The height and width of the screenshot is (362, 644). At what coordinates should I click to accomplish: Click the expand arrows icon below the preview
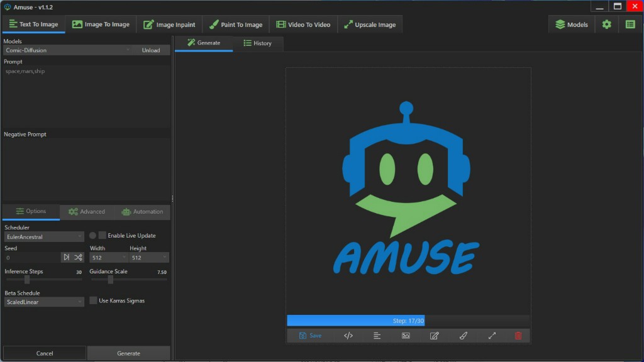(492, 336)
